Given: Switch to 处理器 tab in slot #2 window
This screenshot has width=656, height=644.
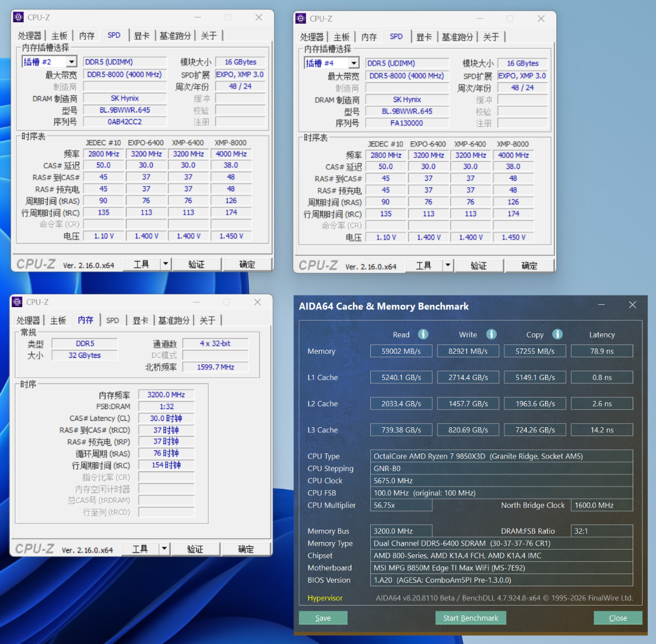Looking at the screenshot, I should [x=29, y=36].
